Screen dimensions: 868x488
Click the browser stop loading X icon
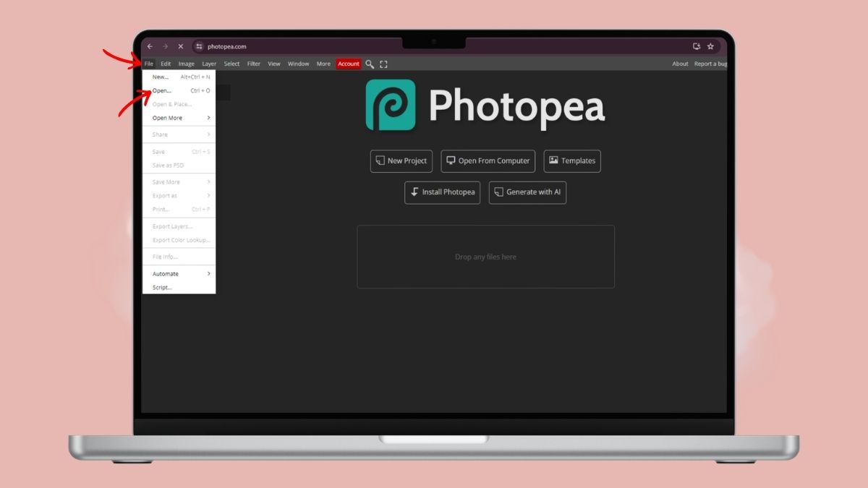click(x=181, y=46)
